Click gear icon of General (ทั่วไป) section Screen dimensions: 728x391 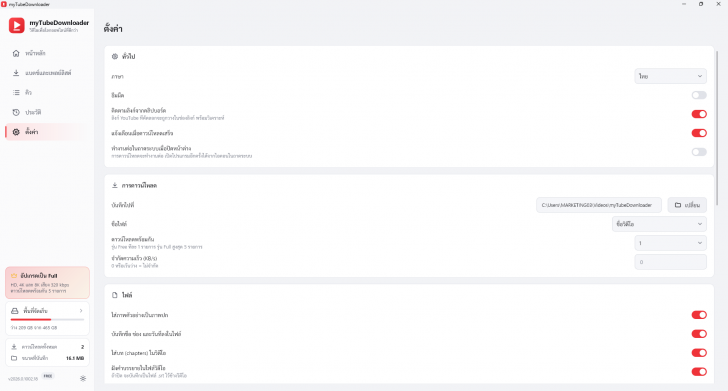(x=115, y=57)
